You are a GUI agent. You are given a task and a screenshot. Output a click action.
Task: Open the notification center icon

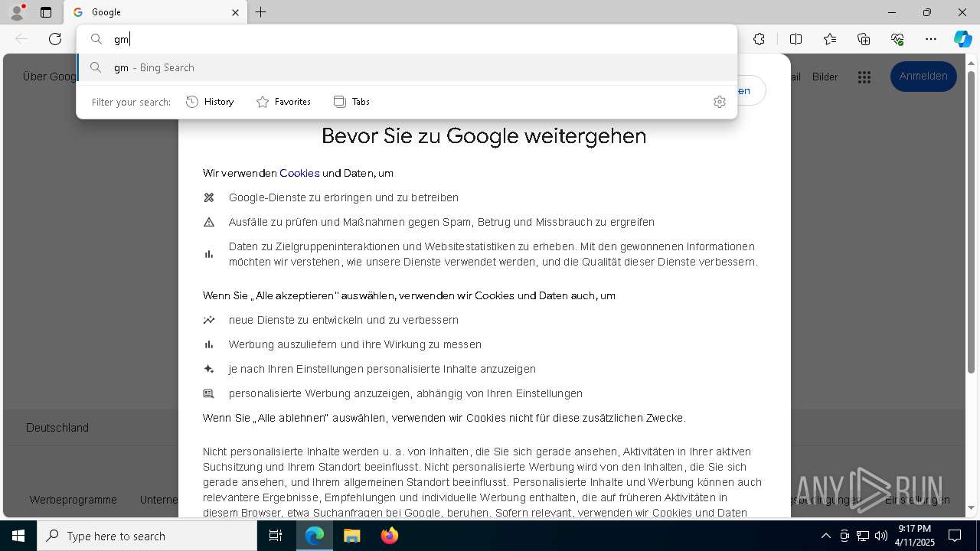tap(955, 536)
